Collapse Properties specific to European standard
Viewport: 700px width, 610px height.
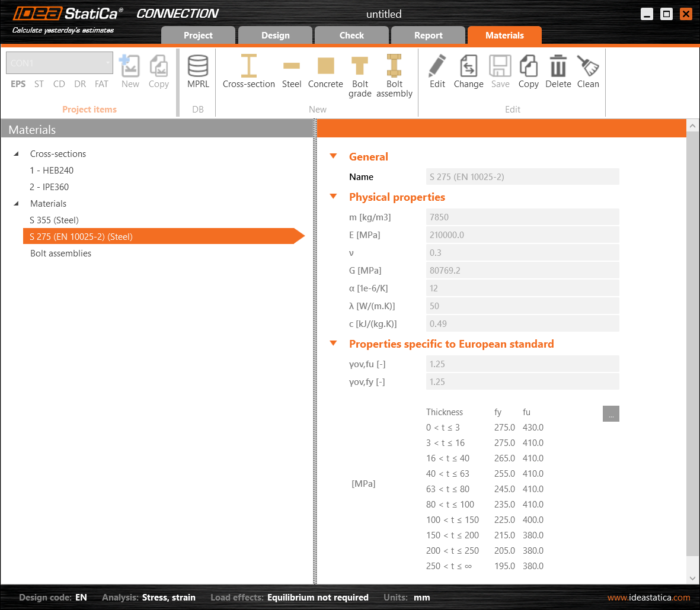point(334,343)
